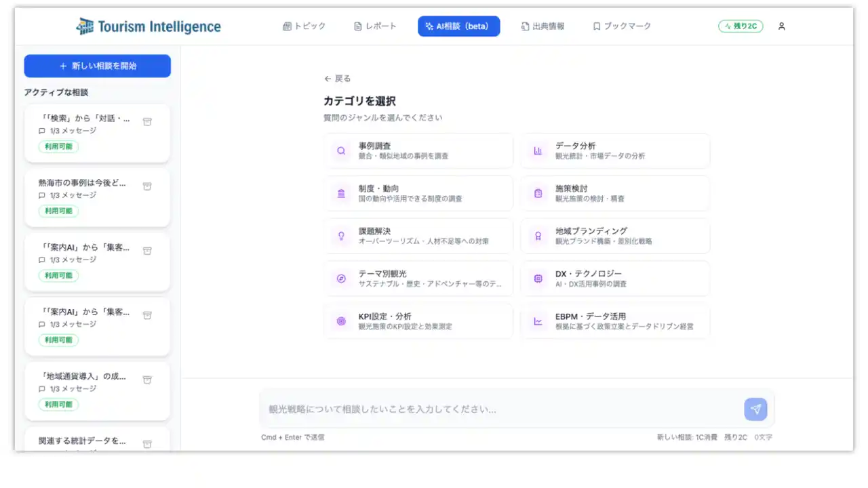Switch to the トピック tab
The width and height of the screenshot is (868, 488).
304,26
